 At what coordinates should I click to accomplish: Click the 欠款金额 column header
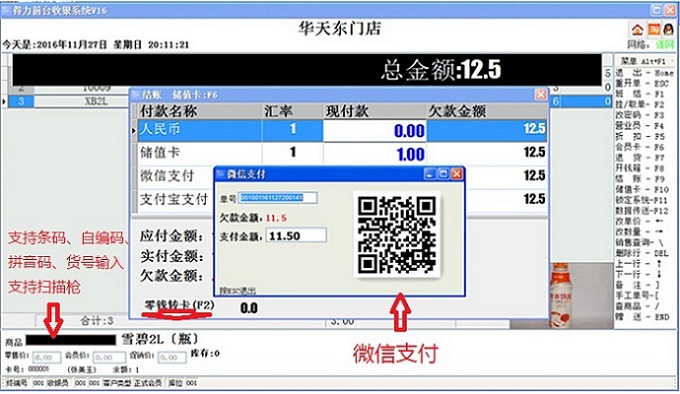point(487,111)
